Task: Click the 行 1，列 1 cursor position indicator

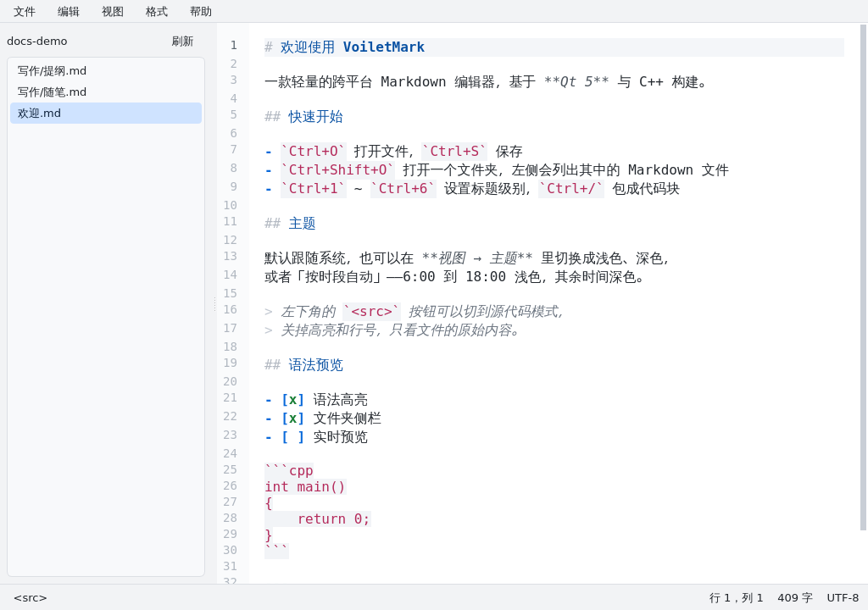Action: (737, 598)
